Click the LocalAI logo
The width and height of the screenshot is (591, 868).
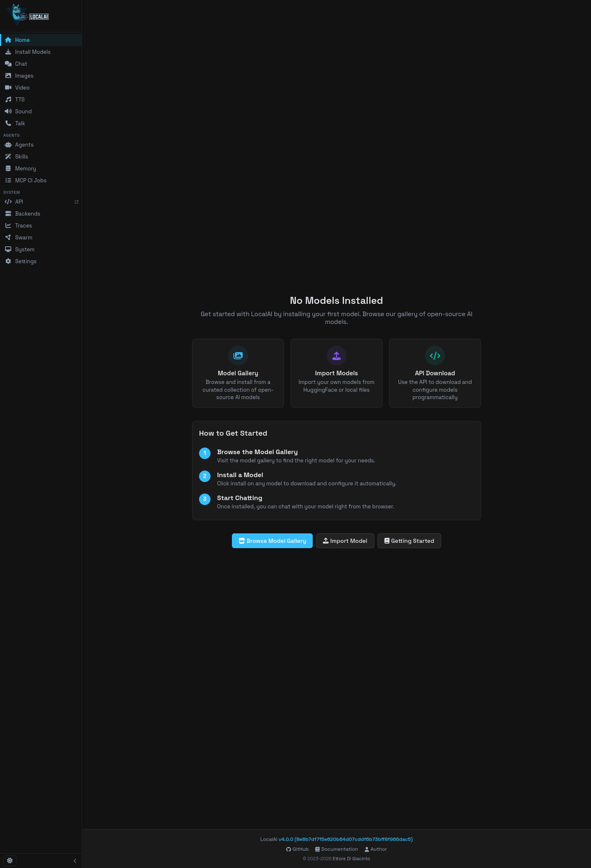tap(28, 15)
